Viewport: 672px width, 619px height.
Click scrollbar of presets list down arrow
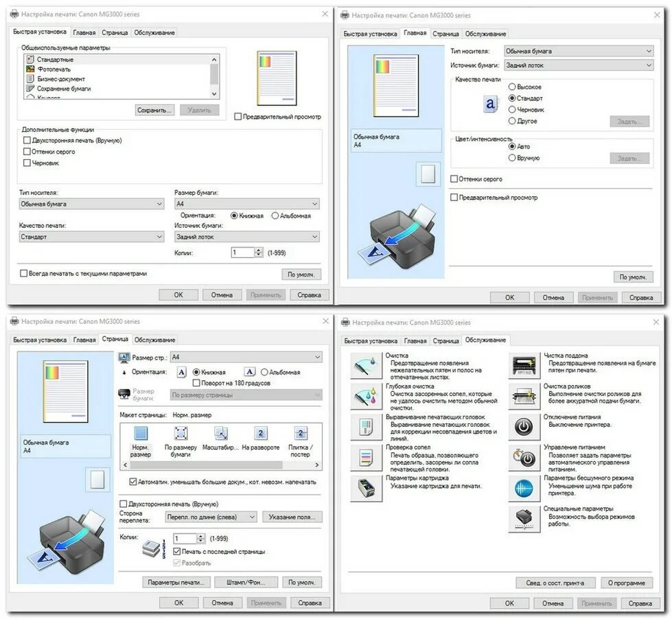[x=214, y=94]
